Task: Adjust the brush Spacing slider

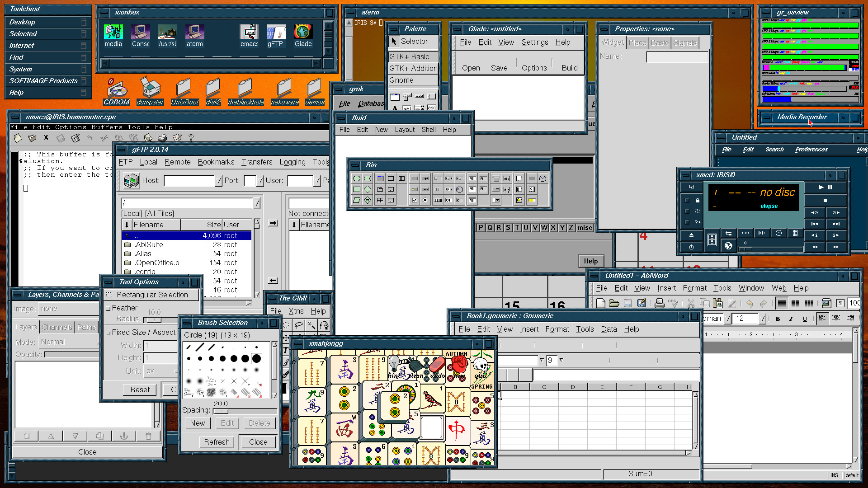Action: pos(221,411)
